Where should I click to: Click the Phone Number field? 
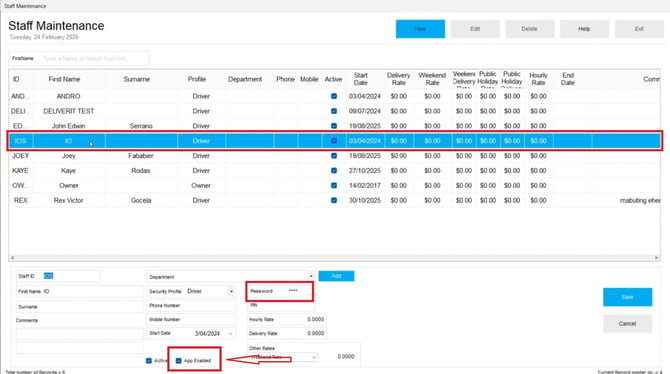coord(191,306)
